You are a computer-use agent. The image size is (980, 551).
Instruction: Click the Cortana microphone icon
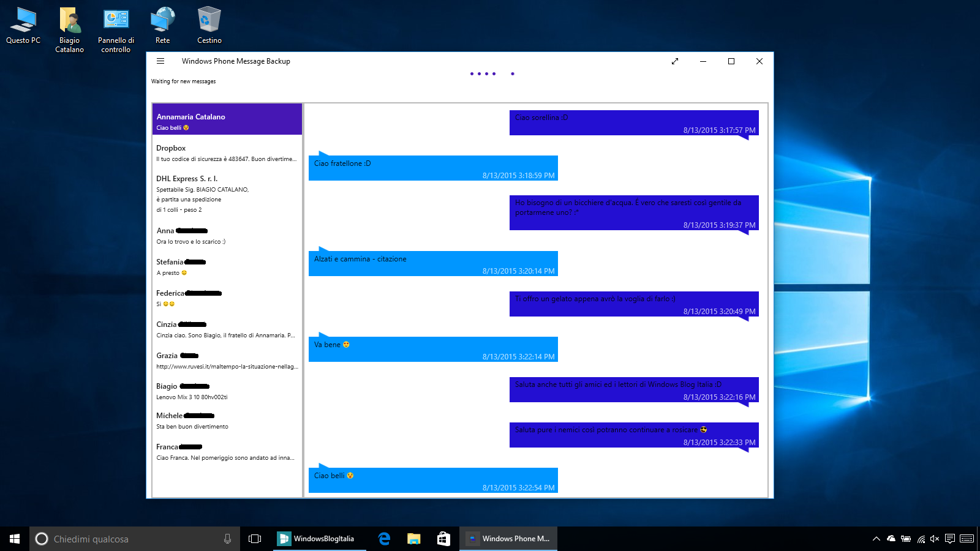(227, 539)
